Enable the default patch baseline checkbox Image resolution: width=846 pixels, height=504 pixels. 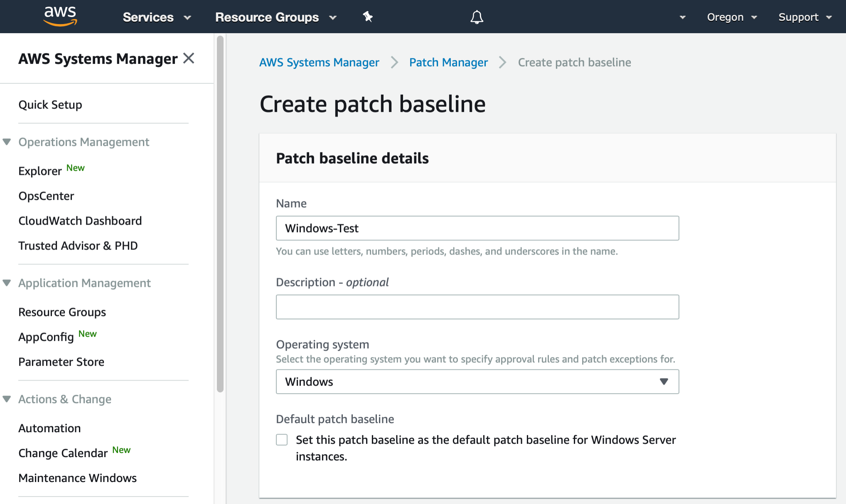pyautogui.click(x=281, y=439)
